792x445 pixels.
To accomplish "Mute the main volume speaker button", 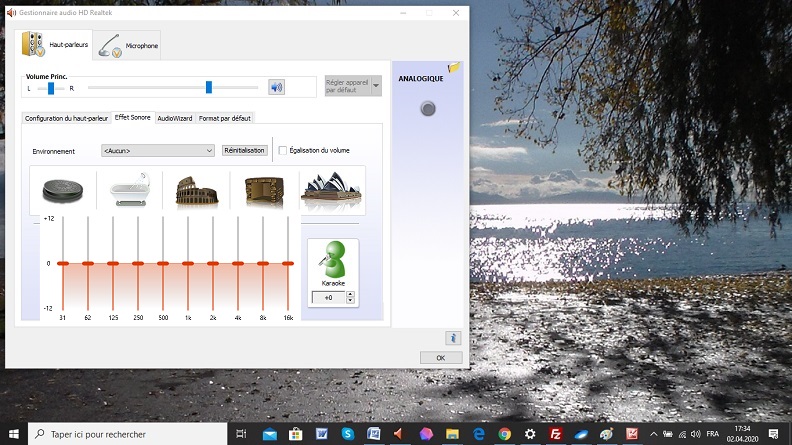I will [x=276, y=87].
